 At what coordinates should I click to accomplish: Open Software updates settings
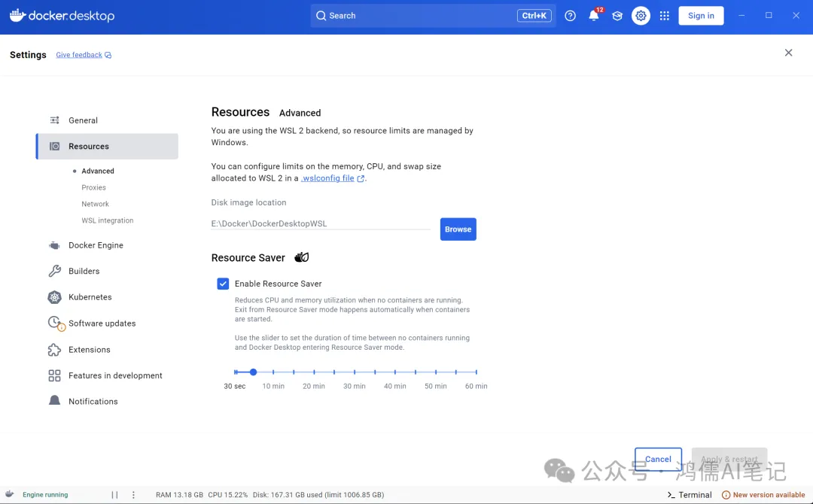pos(108,323)
